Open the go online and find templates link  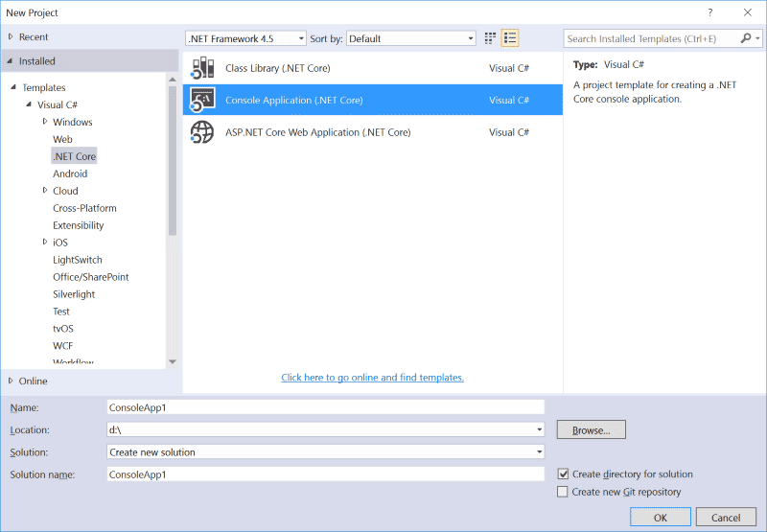click(x=372, y=378)
